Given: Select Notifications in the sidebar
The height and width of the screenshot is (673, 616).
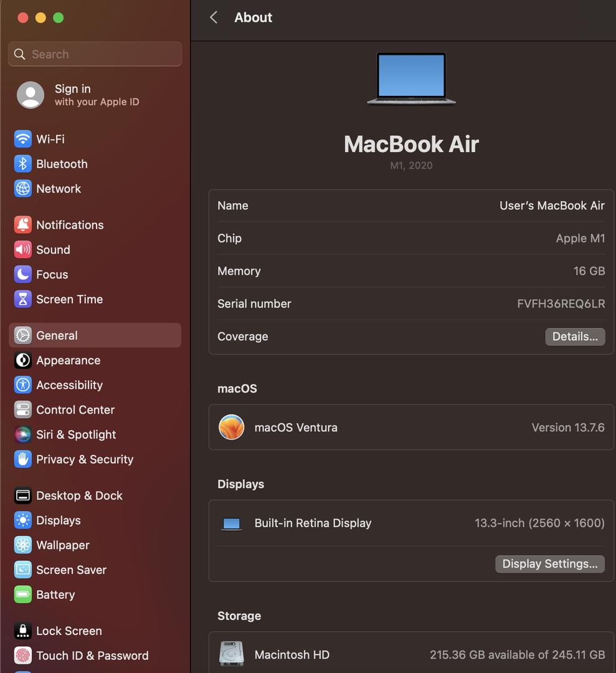Looking at the screenshot, I should click(x=95, y=225).
